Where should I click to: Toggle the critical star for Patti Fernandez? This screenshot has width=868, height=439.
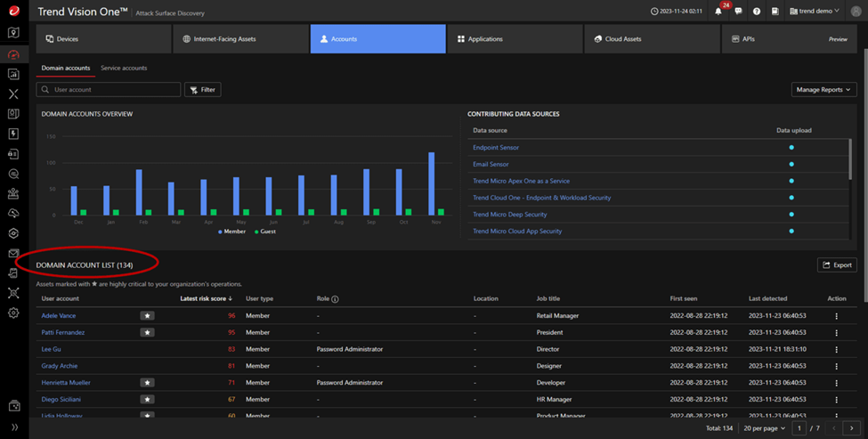pos(147,332)
